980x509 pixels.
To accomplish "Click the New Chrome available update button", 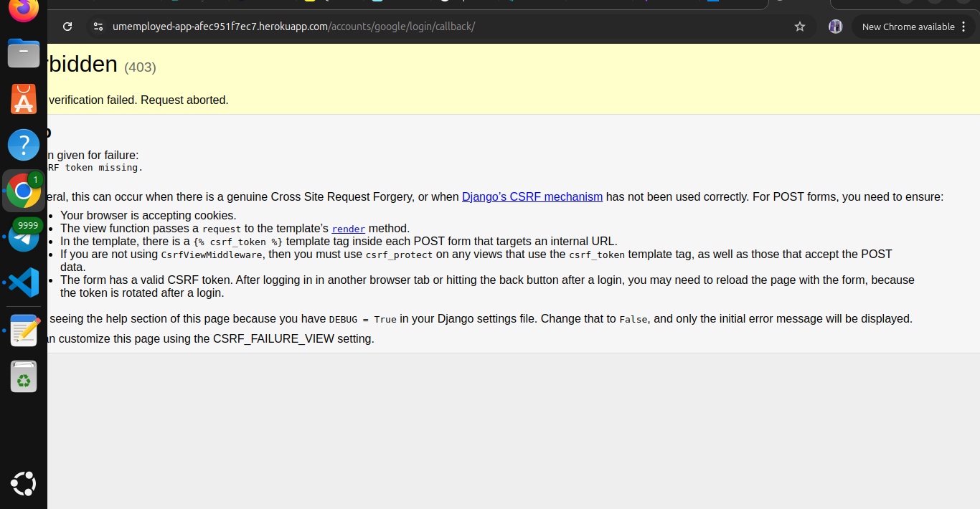I will [908, 27].
